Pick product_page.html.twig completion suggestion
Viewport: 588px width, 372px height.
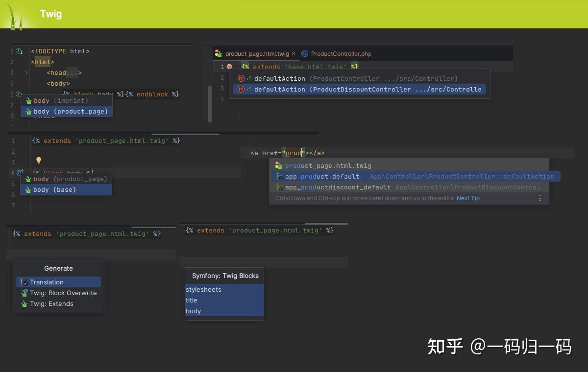tap(409, 165)
